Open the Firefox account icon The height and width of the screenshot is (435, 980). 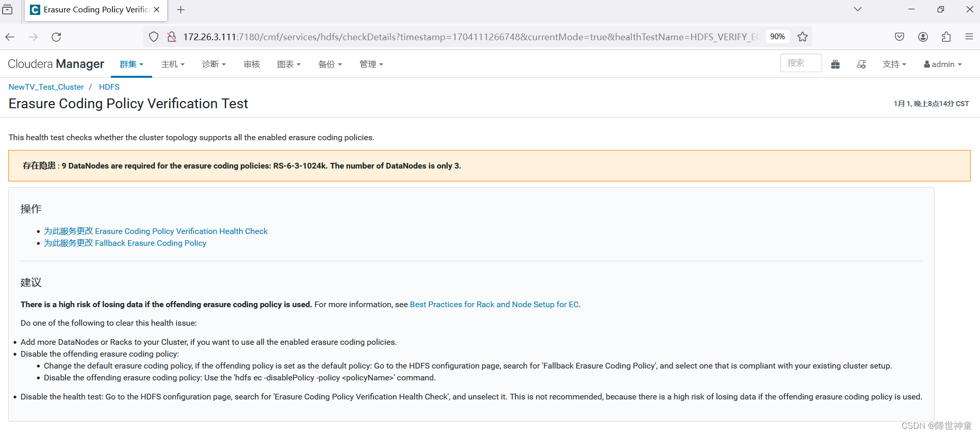[923, 37]
